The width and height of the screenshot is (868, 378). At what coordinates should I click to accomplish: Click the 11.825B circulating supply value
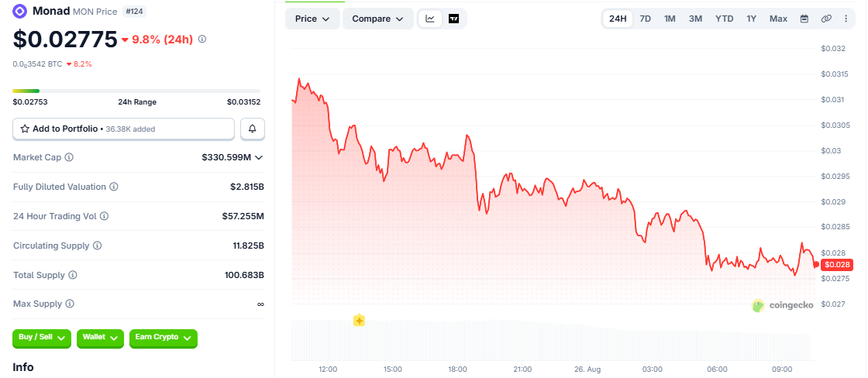pyautogui.click(x=249, y=246)
